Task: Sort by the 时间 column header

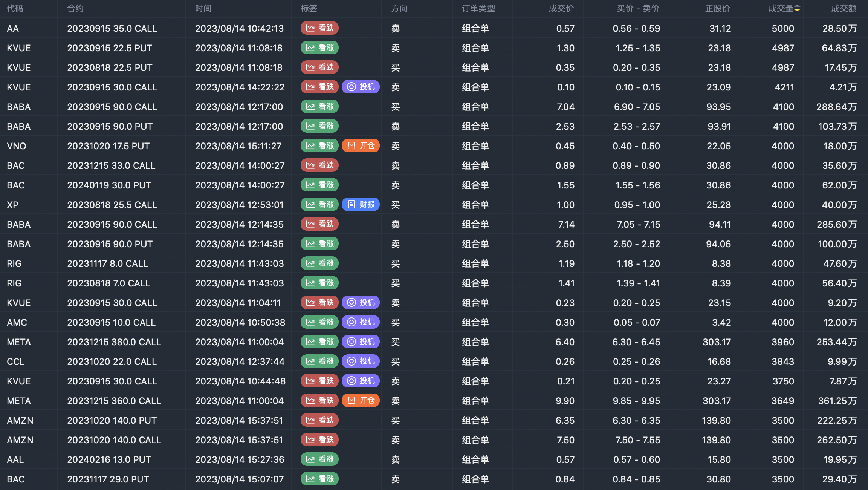Action: [x=203, y=9]
